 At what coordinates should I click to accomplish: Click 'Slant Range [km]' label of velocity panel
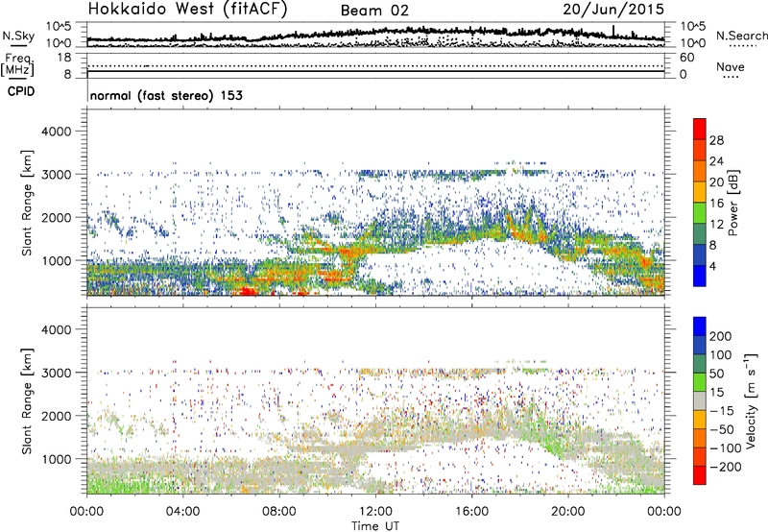(27, 401)
